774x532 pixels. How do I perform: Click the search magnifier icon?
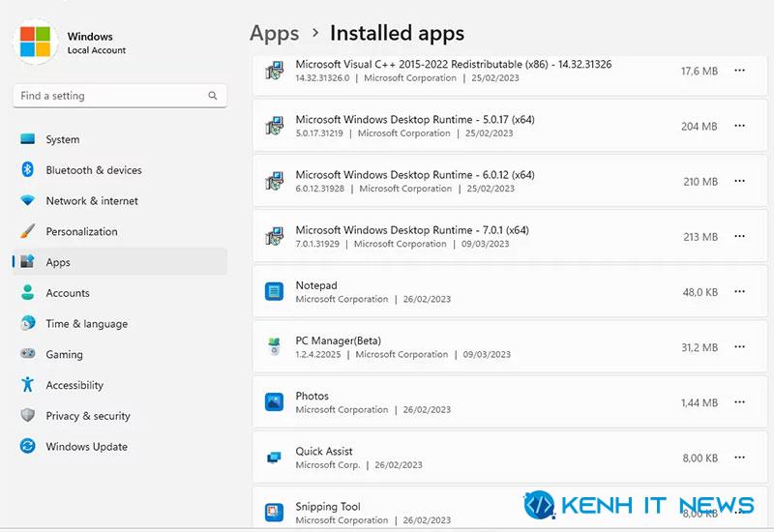point(213,95)
